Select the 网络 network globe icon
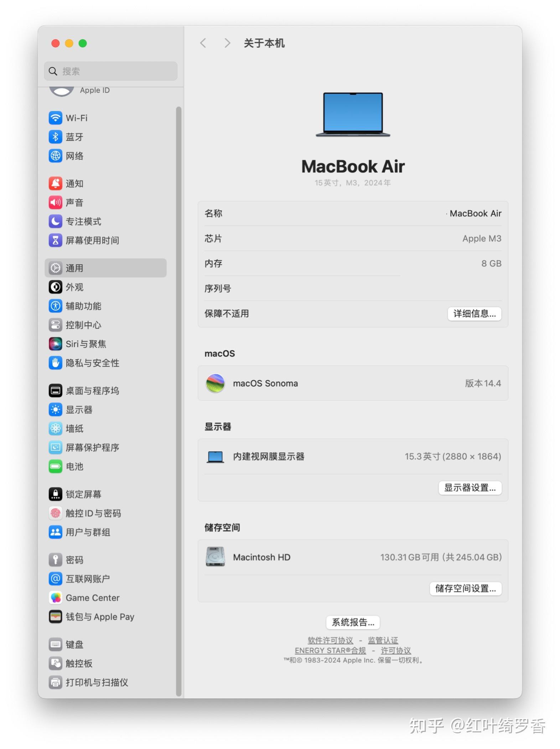Screen dimensions: 560x749 (x=55, y=156)
